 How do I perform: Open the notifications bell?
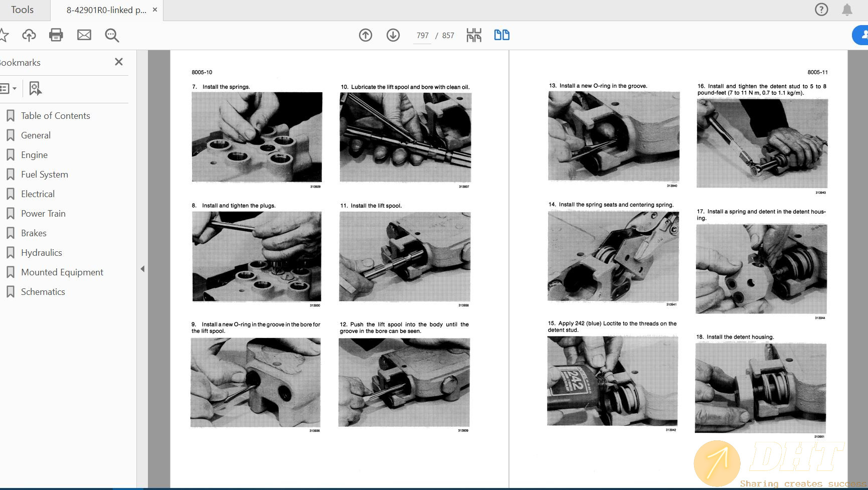tap(847, 10)
